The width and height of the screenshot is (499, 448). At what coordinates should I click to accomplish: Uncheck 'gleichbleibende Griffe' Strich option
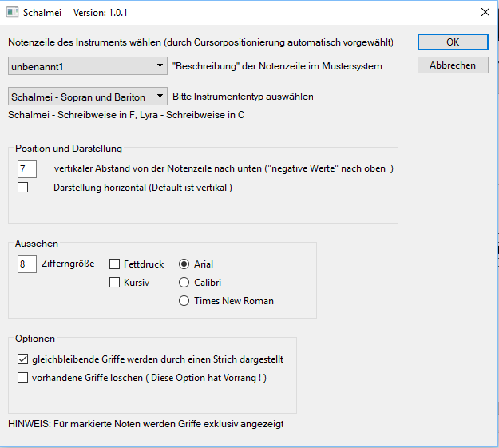(x=23, y=359)
